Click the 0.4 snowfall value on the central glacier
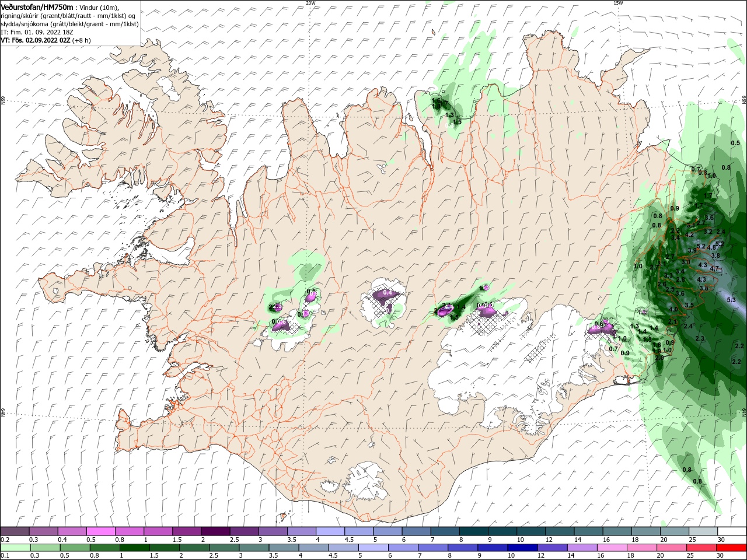747x560 pixels. tap(387, 292)
